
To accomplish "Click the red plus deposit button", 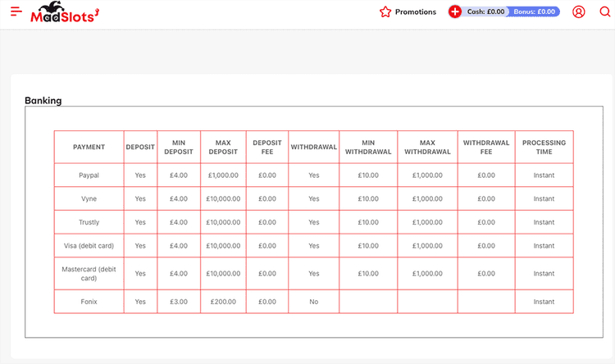I will coord(455,11).
